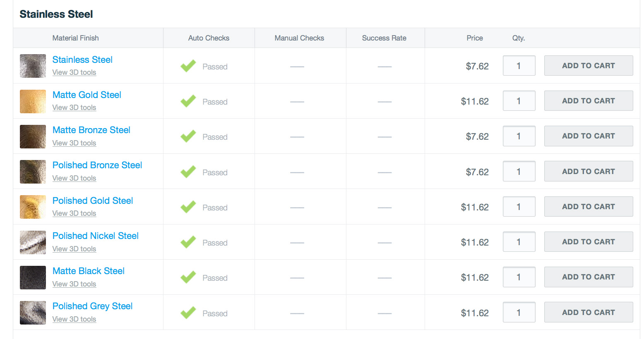View 3D tools for Matte Gold Steel

coord(74,107)
